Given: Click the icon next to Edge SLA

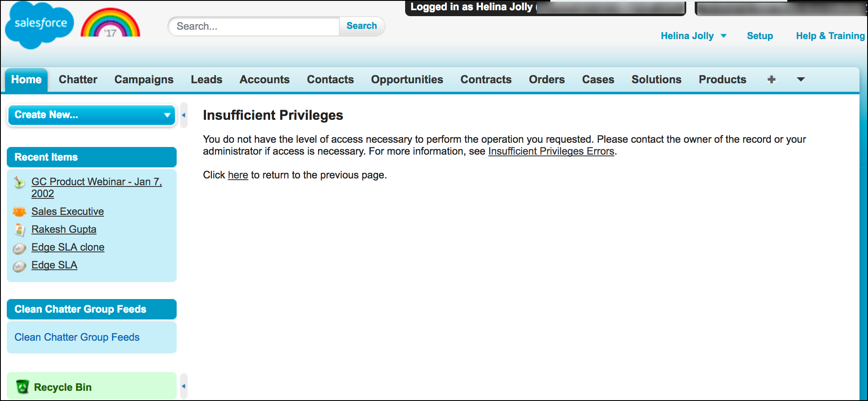Looking at the screenshot, I should point(19,266).
